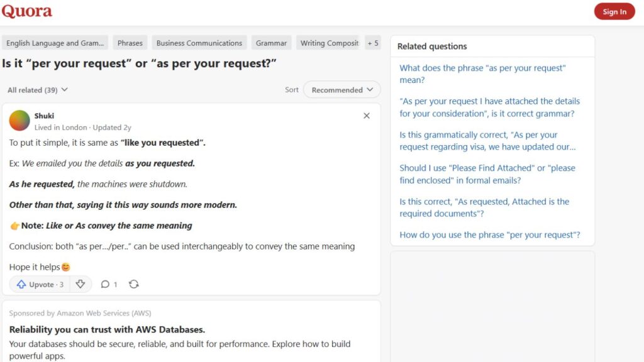
Task: Click the repost icon below the answer
Action: pos(133,284)
